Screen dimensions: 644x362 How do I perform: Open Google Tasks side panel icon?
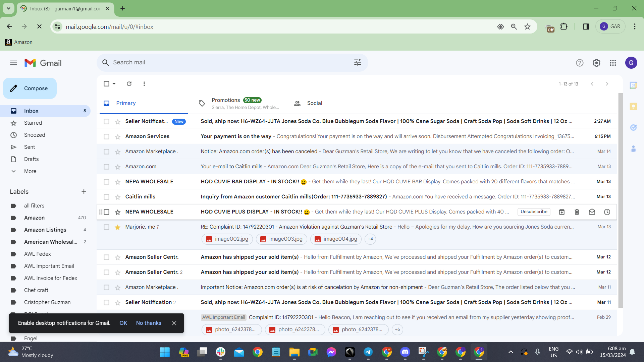[633, 127]
